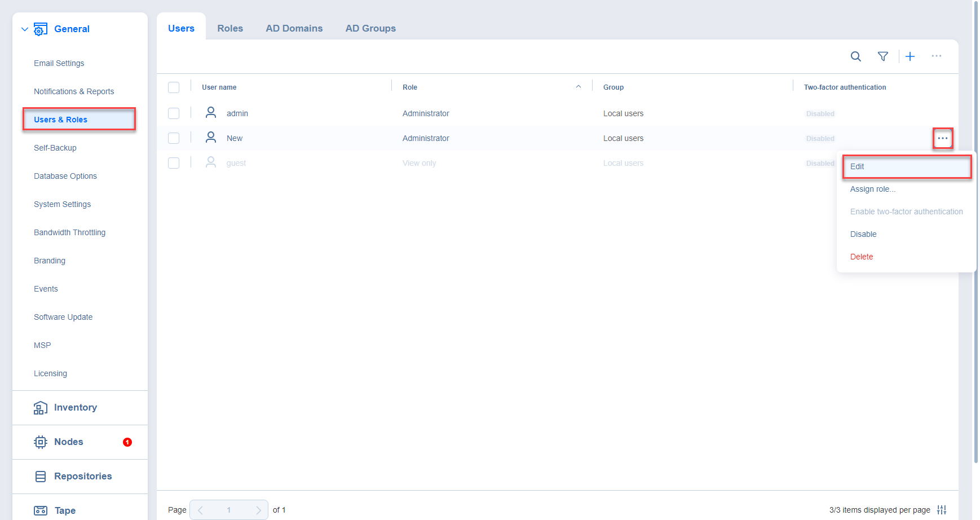
Task: Open the Inventory section
Action: (x=75, y=407)
